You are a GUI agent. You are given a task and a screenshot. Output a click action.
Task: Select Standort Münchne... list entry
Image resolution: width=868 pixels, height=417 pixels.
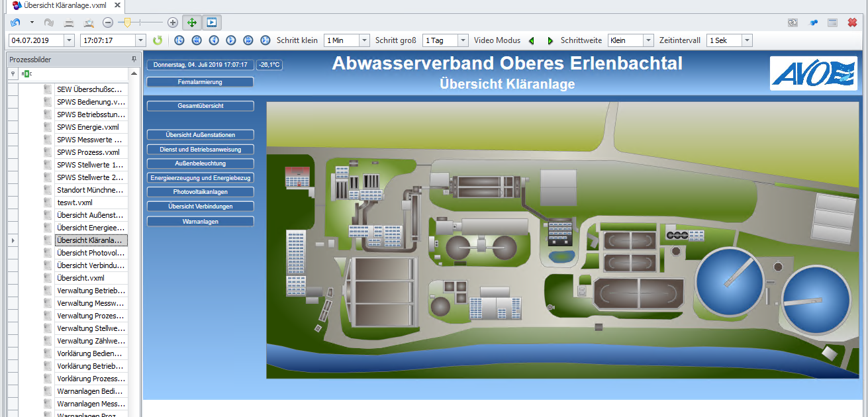pos(91,190)
